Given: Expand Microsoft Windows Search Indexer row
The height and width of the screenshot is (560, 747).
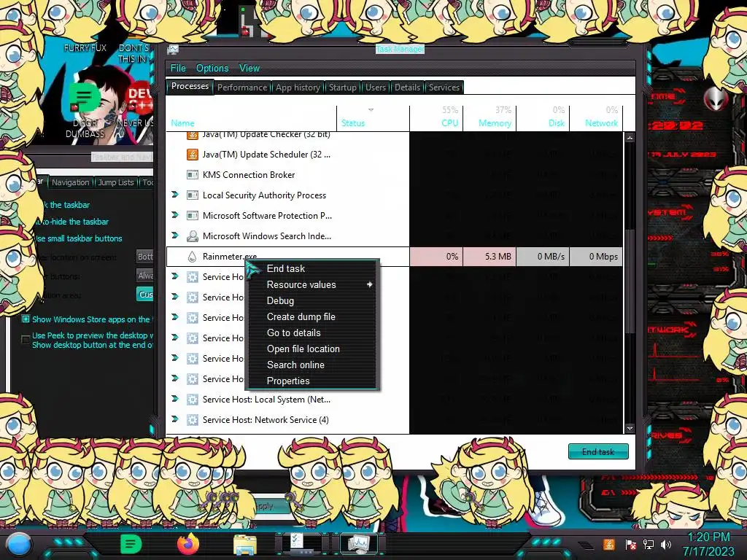Looking at the screenshot, I should pyautogui.click(x=175, y=236).
